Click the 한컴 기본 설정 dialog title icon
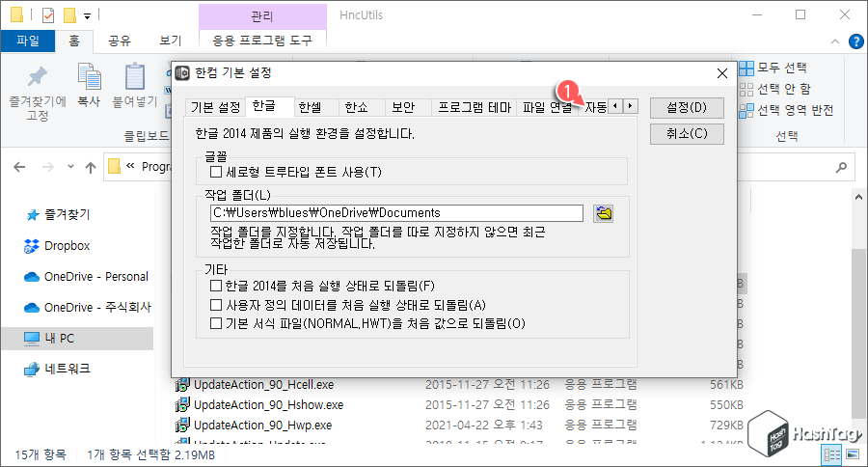The width and height of the screenshot is (868, 467). [x=182, y=72]
